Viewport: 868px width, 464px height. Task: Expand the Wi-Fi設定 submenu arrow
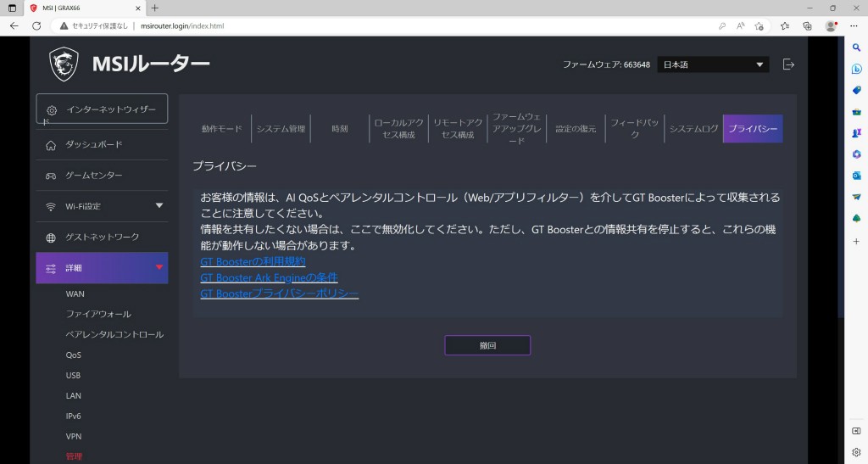[159, 205]
